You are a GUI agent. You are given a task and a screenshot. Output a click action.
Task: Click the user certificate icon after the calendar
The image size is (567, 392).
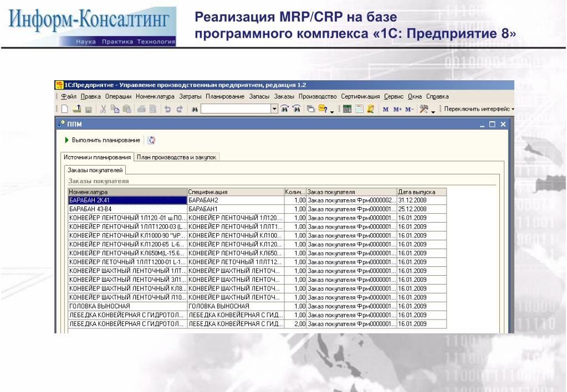click(x=371, y=109)
